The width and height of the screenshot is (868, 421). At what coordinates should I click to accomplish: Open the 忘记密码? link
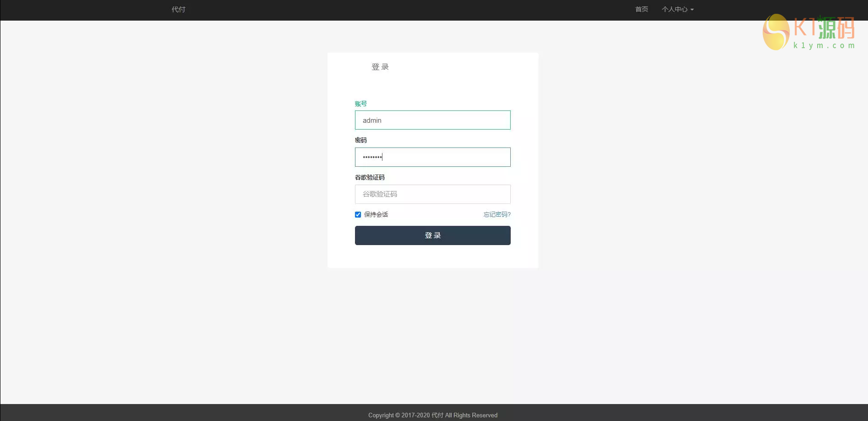coord(497,214)
